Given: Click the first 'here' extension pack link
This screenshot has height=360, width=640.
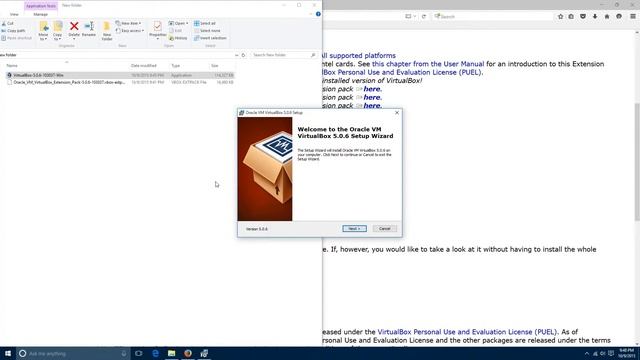Looking at the screenshot, I should click(x=372, y=89).
